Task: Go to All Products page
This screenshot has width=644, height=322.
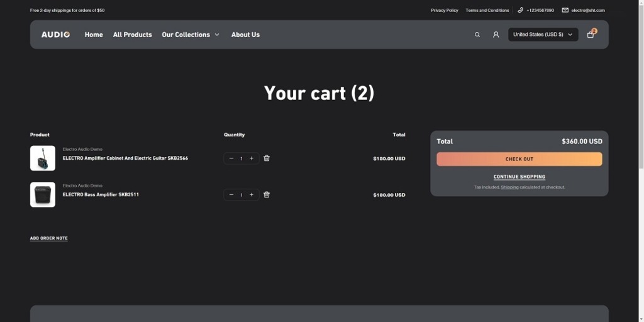Action: click(132, 35)
